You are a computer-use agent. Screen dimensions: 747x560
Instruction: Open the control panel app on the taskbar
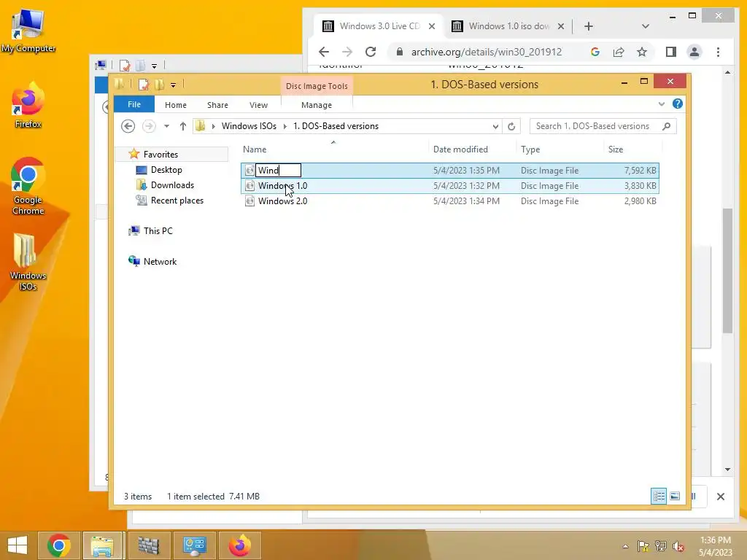194,545
